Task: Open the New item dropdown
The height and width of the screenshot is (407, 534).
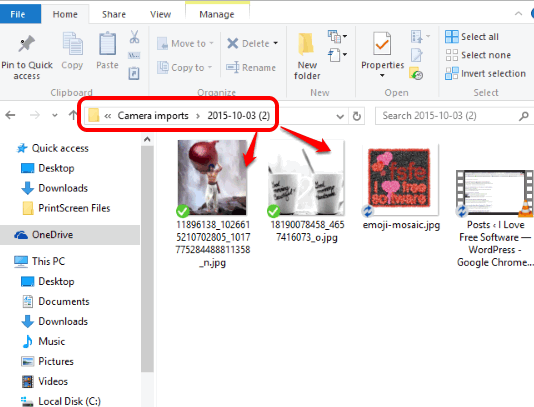Action: coord(337,36)
